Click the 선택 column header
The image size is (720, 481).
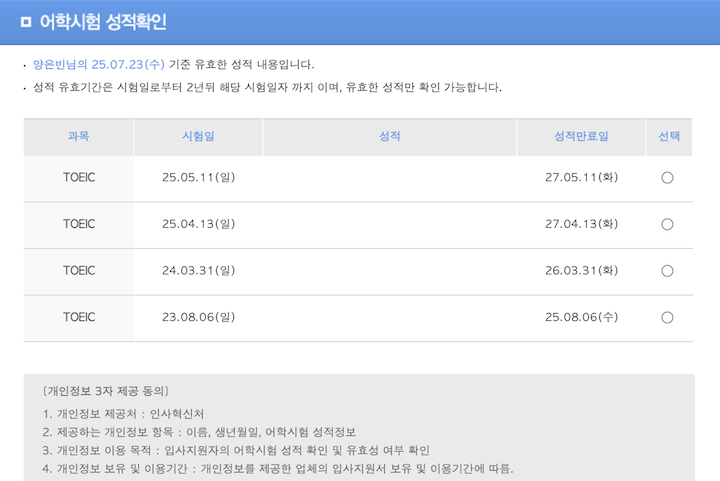tap(669, 136)
